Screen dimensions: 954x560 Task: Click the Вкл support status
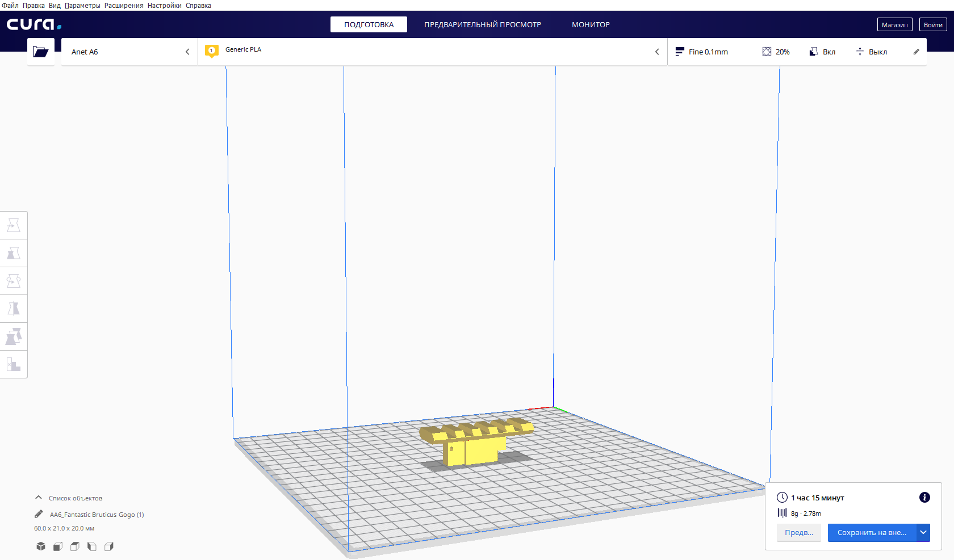[829, 52]
